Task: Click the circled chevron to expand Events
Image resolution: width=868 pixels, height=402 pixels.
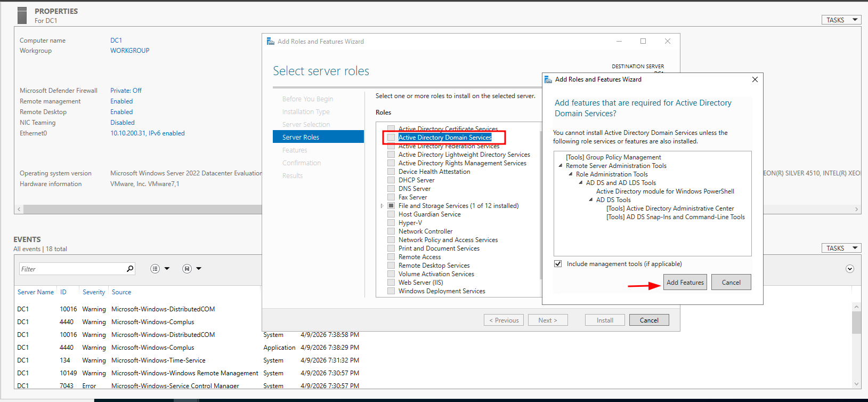Action: click(850, 269)
